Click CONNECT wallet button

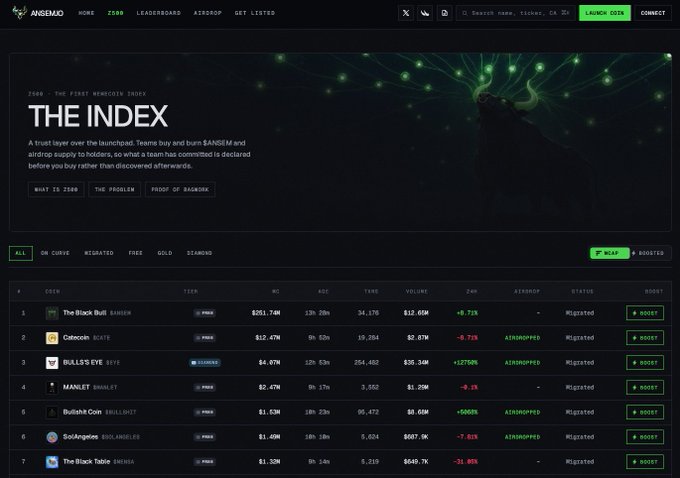(x=653, y=13)
